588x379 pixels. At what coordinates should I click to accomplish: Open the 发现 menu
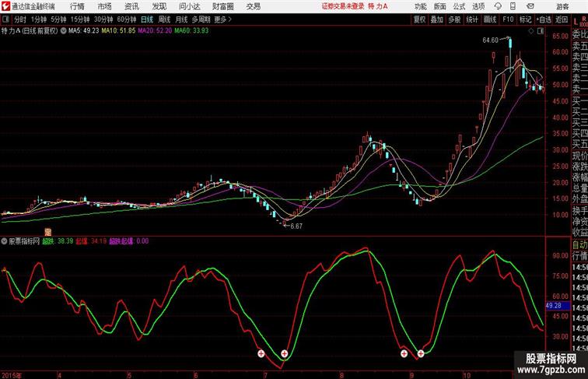(x=159, y=6)
